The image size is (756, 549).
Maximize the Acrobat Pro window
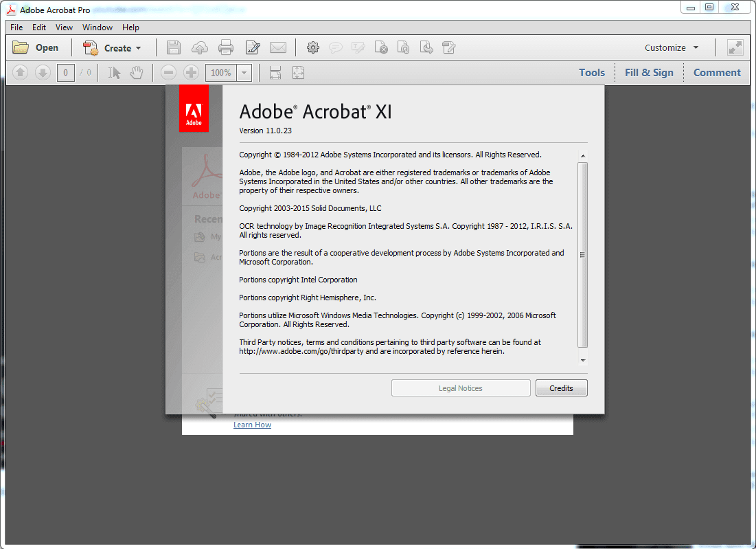[x=709, y=8]
